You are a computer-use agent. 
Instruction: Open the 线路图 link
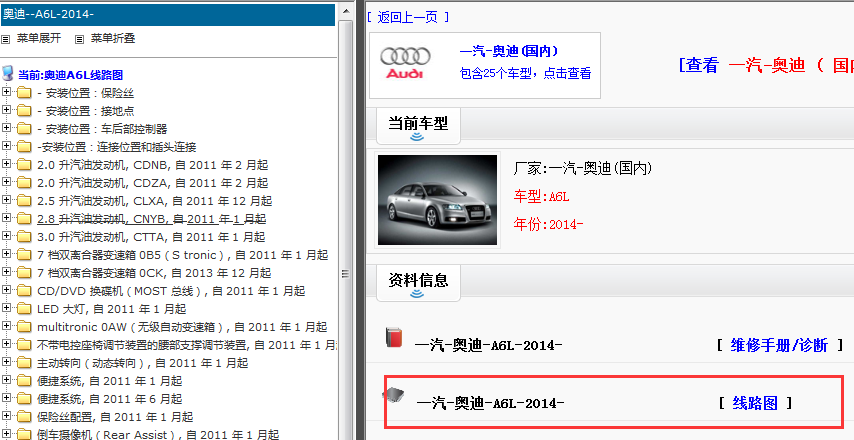click(755, 404)
